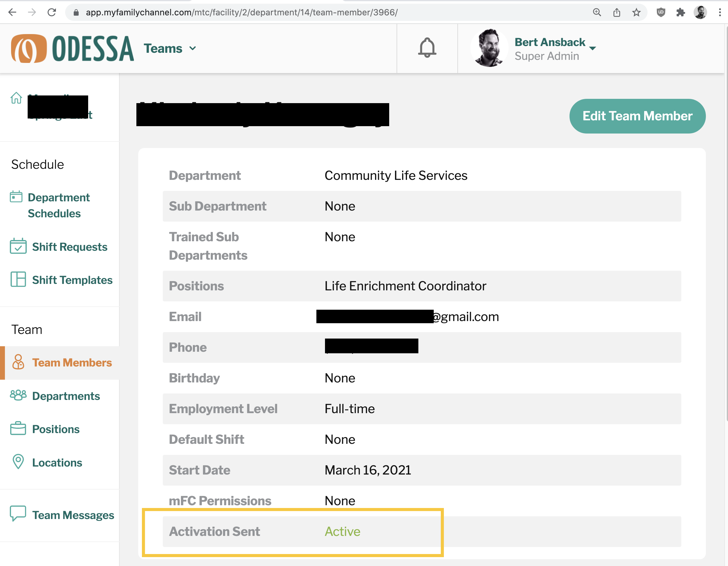Open the Chrome profile avatar
The image size is (728, 566).
click(700, 12)
